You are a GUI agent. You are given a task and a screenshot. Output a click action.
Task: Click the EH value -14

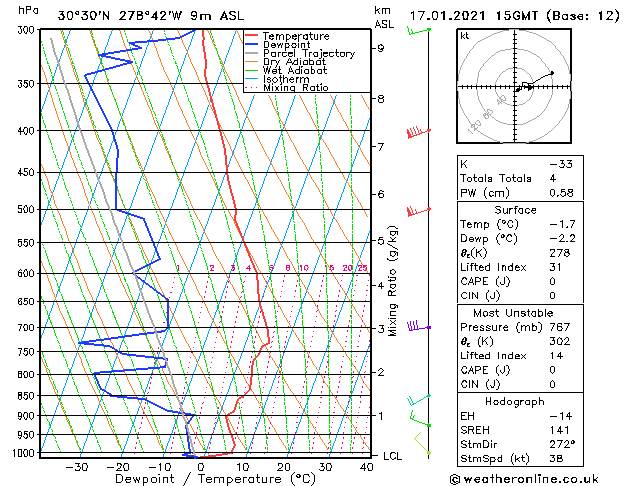point(561,416)
